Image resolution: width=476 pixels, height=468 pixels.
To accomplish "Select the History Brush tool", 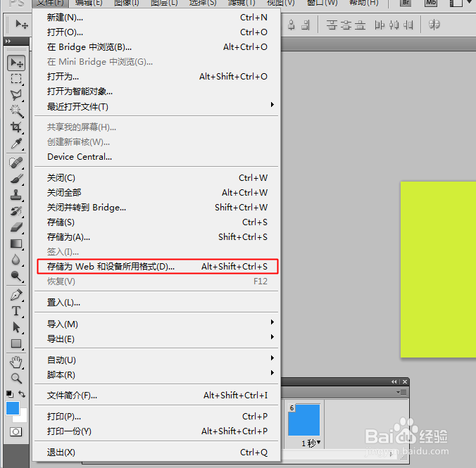I will pos(16,211).
